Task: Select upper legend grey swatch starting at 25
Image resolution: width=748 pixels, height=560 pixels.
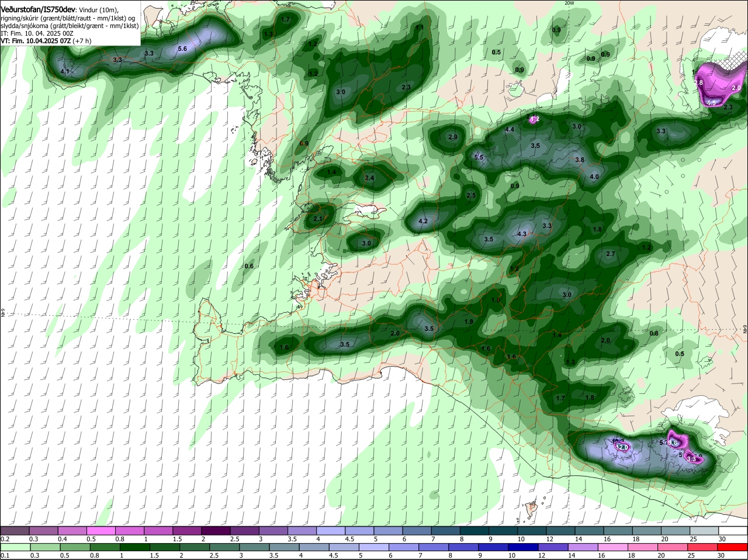Action: [704, 531]
